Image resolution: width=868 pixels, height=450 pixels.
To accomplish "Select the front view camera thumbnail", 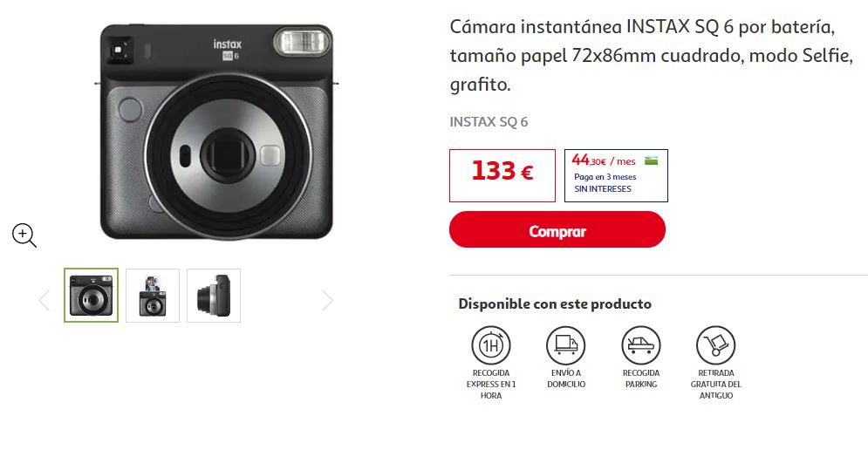I will point(91,295).
